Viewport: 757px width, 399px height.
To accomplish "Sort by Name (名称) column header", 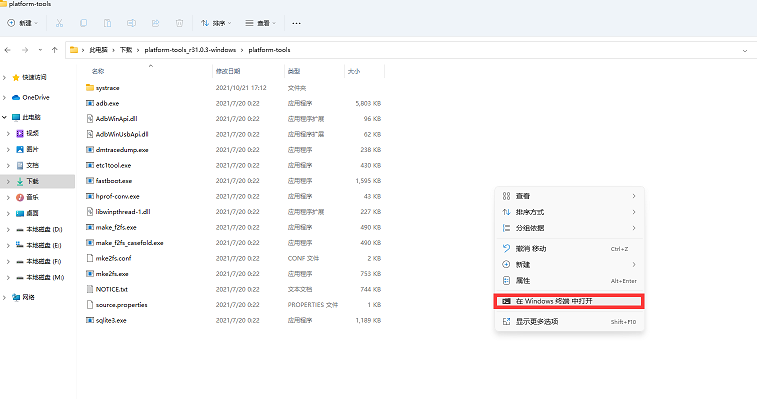I will (98, 71).
